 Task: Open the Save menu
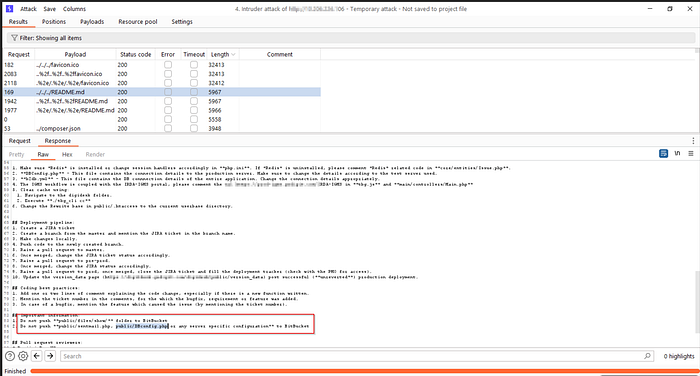(x=50, y=9)
